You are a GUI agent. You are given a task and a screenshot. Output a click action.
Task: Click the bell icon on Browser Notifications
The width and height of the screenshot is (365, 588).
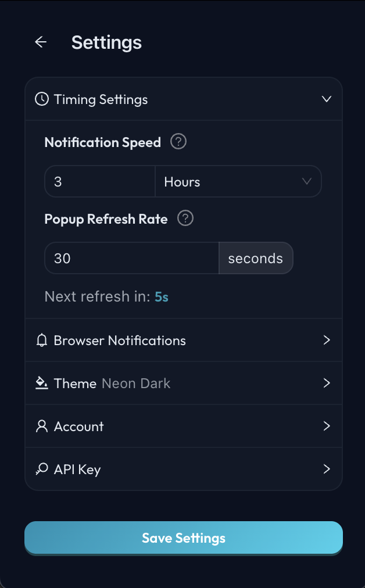click(41, 340)
